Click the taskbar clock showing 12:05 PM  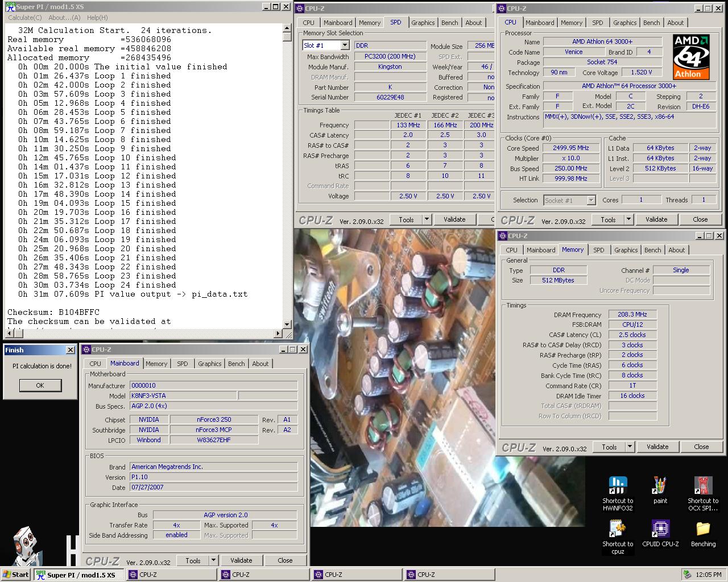click(x=709, y=575)
